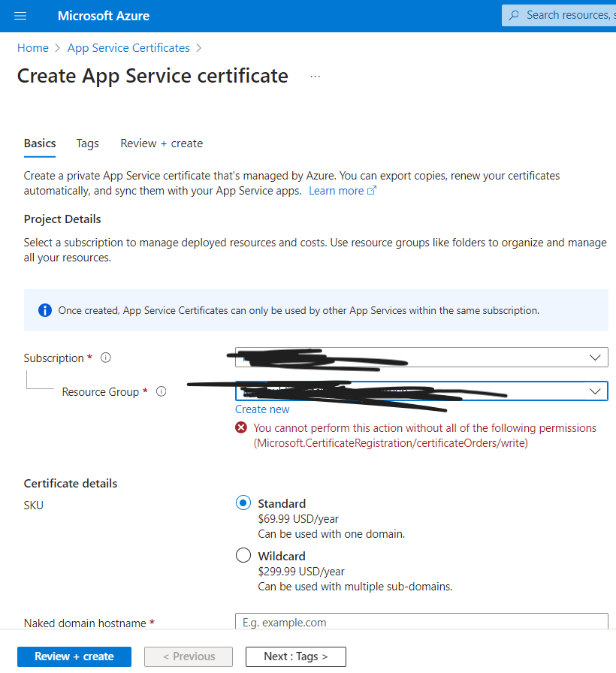Screen dimensions: 616x673
Task: Switch to the Tags tab
Action: [x=87, y=143]
